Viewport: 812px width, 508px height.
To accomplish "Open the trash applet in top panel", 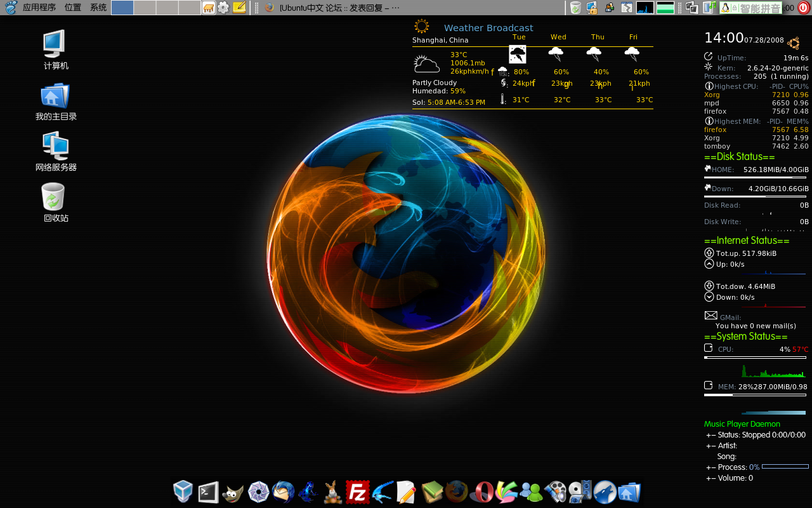I will 575,8.
